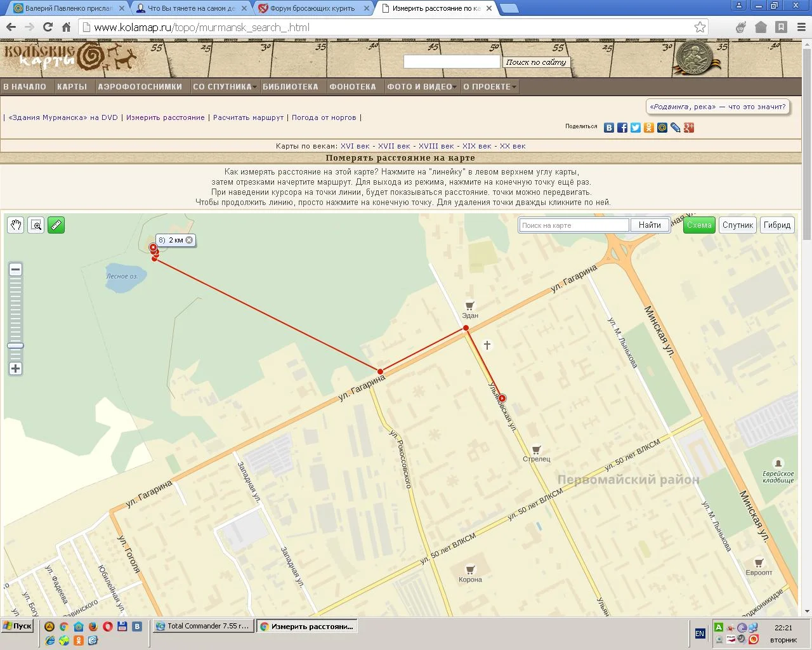Image resolution: width=812 pixels, height=650 pixels.
Task: Click the Эдан shop marker on map
Action: 469,305
